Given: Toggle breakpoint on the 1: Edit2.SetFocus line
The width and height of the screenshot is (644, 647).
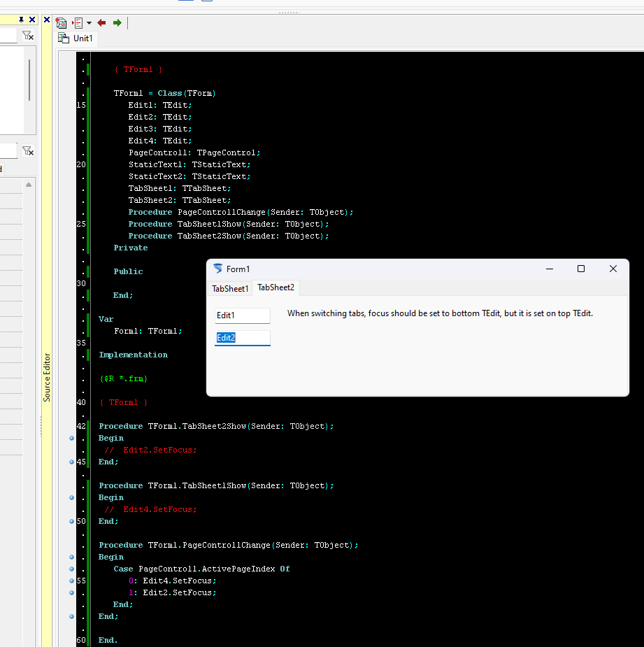Looking at the screenshot, I should pyautogui.click(x=71, y=593).
